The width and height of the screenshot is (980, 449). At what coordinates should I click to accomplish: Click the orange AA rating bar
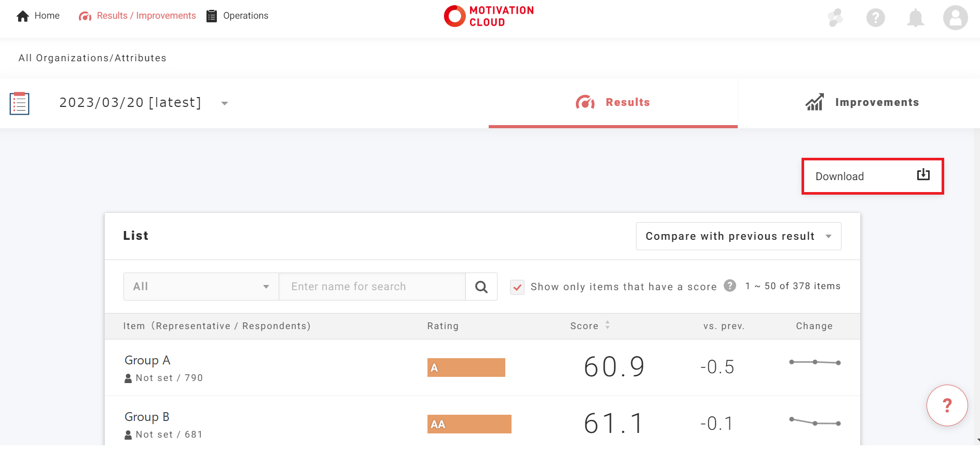[x=469, y=424]
